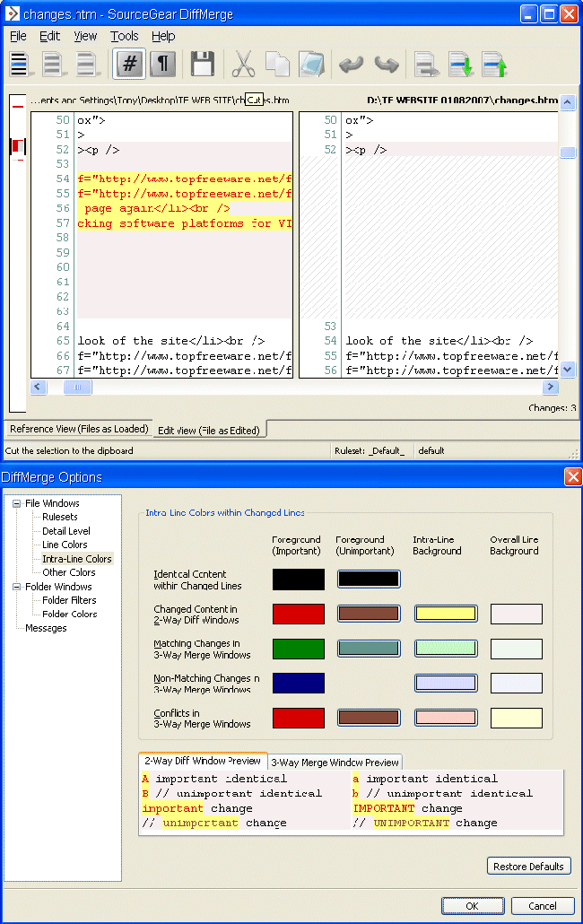This screenshot has height=924, width=583.
Task: Pick Identical Content important foreground black swatch
Action: (x=299, y=580)
